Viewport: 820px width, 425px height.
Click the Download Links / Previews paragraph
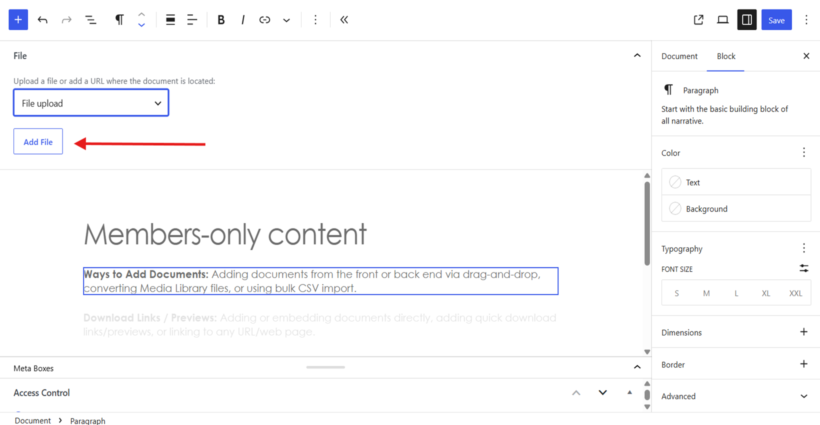coord(320,325)
